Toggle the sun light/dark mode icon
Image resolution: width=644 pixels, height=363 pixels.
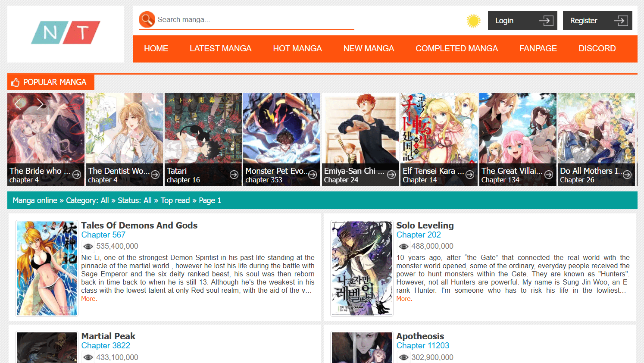tap(473, 21)
